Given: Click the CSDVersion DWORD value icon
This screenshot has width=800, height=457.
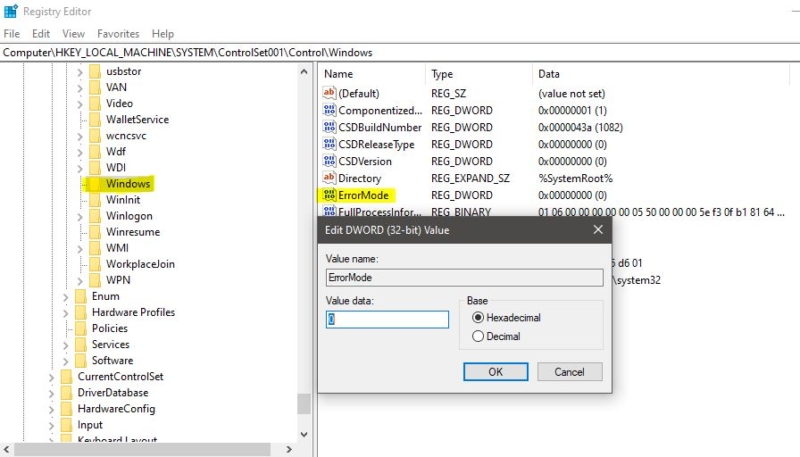Looking at the screenshot, I should (x=329, y=161).
